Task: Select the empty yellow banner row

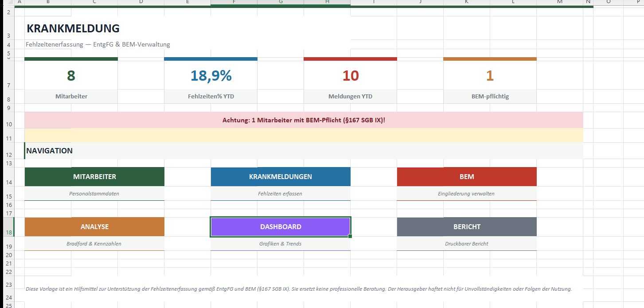Action: click(304, 135)
